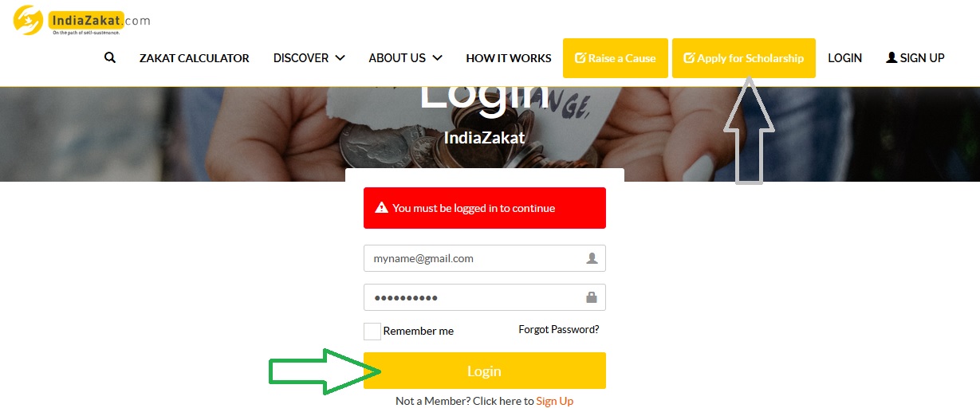Screen dimensions: 980x420
Task: Click the Apply for Scholarship button
Action: pyautogui.click(x=744, y=58)
